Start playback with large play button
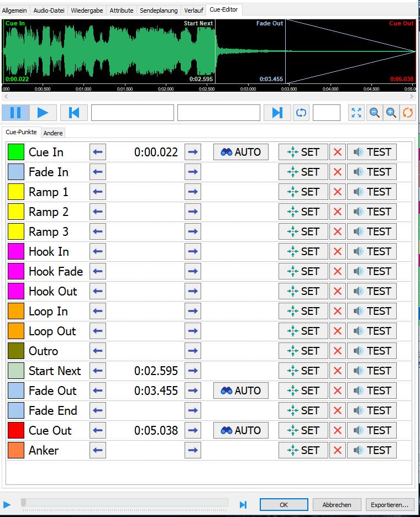The image size is (420, 517). 43,113
